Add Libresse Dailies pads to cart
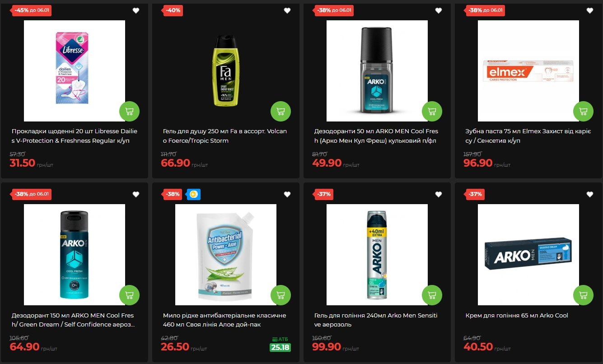 click(130, 111)
